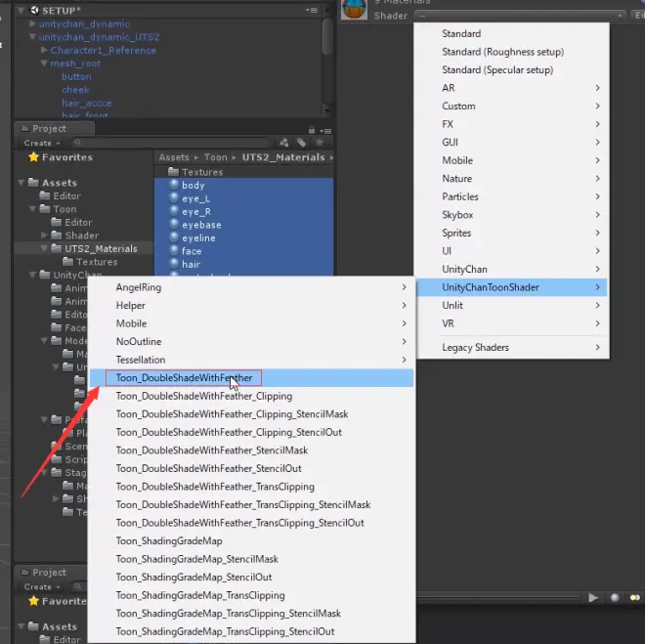Pick Standard (Roughness setup) shader
Screen dimensions: 645x644
(x=512, y=52)
